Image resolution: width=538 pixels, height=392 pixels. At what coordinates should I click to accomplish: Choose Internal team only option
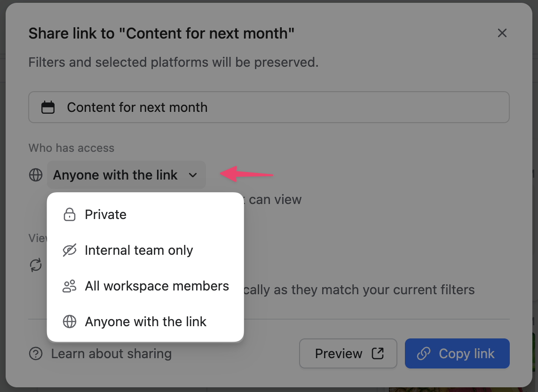click(x=139, y=251)
